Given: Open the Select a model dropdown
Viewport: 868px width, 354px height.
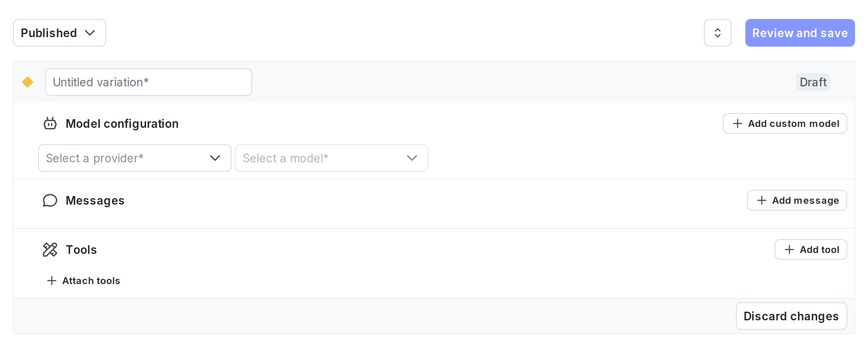Looking at the screenshot, I should 331,158.
